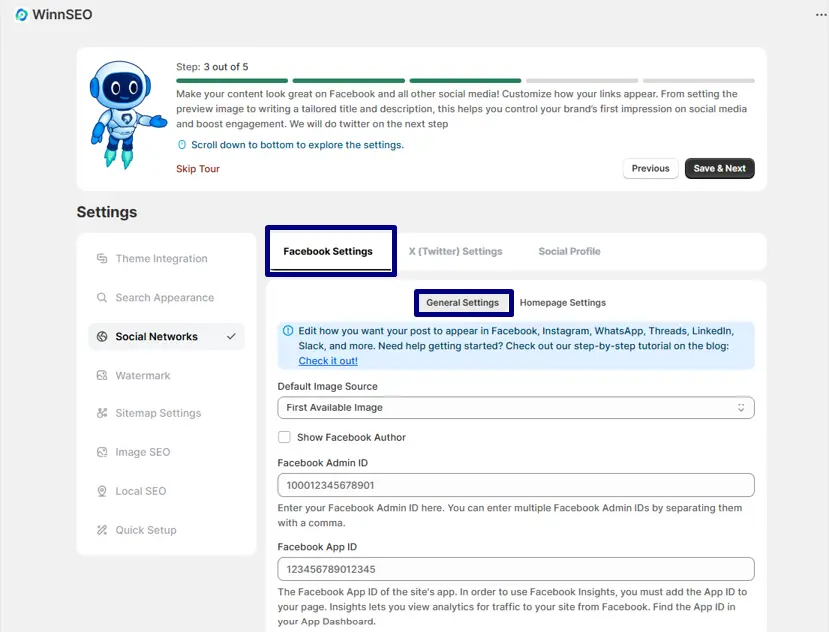The height and width of the screenshot is (632, 829).
Task: Click the Facebook Admin ID label
Action: 323,463
